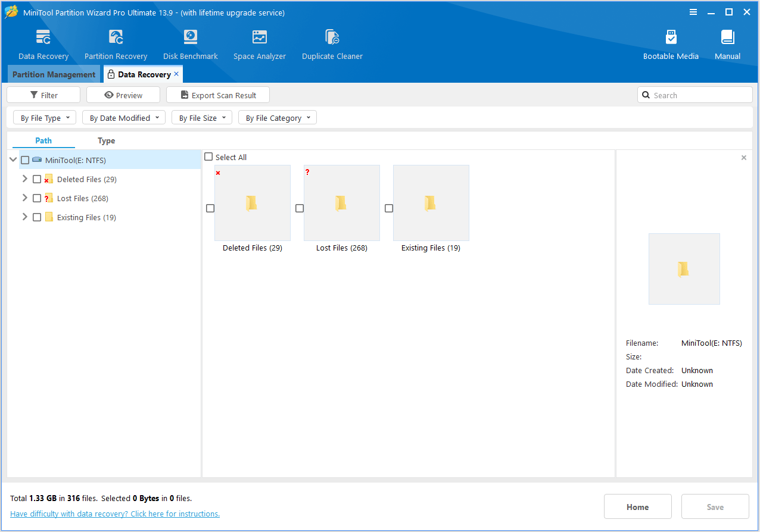Launch the Partition Recovery tool
Screen dimensions: 760x532
click(x=116, y=37)
